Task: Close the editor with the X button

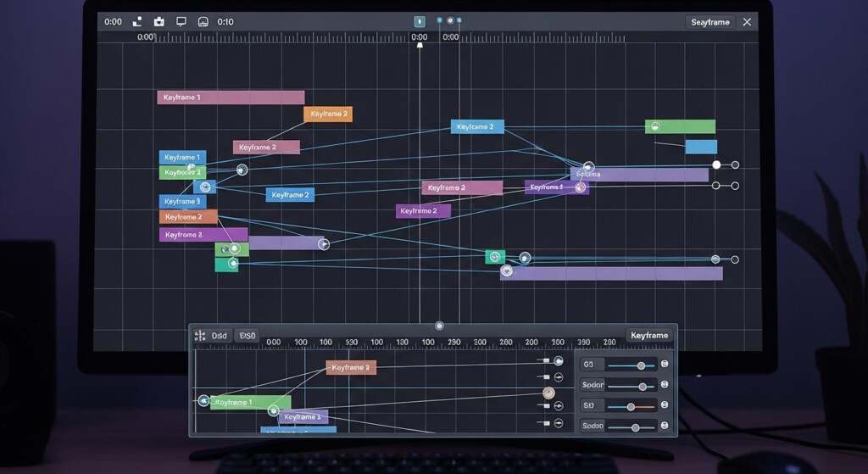Action: point(747,22)
